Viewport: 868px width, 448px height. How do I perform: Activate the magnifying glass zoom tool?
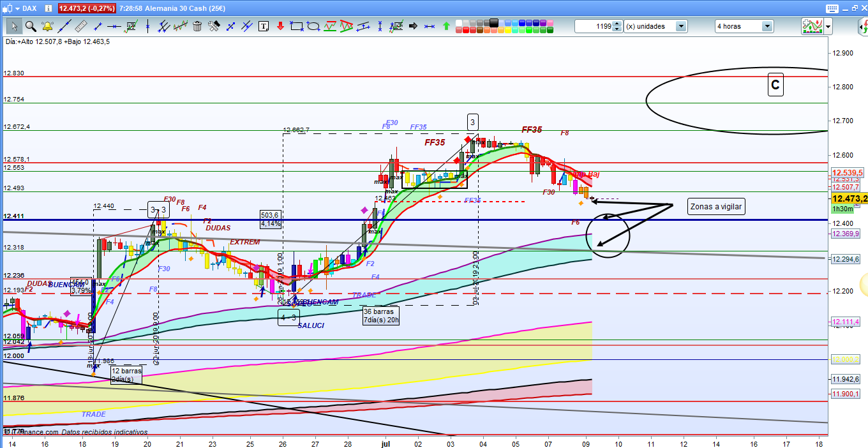[x=31, y=26]
